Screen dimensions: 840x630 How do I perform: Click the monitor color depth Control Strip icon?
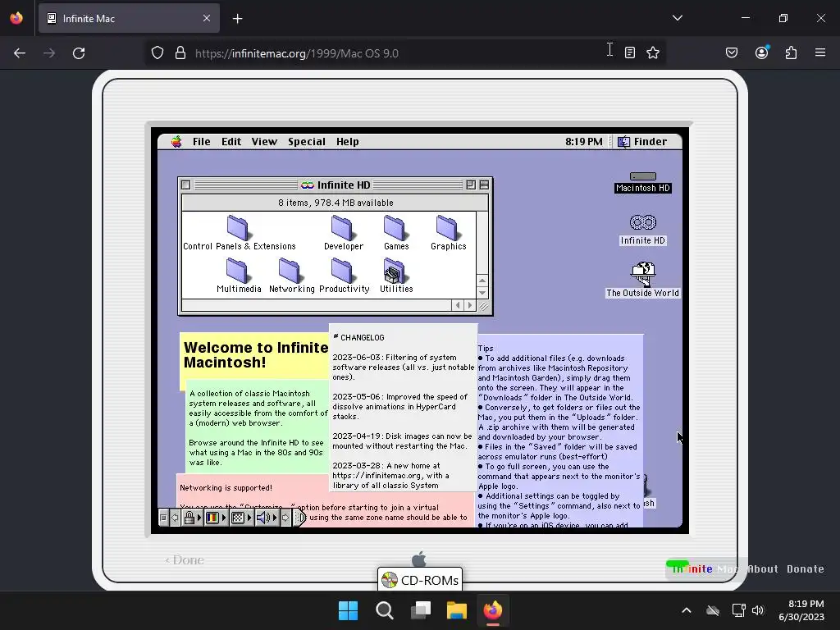click(x=212, y=518)
